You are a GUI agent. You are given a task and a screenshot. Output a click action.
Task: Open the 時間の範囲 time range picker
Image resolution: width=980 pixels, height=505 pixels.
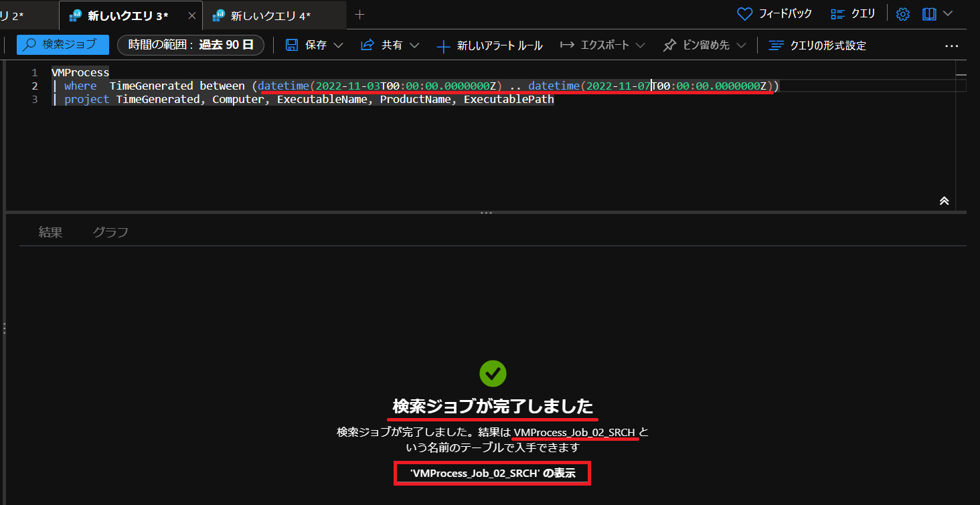pyautogui.click(x=191, y=45)
